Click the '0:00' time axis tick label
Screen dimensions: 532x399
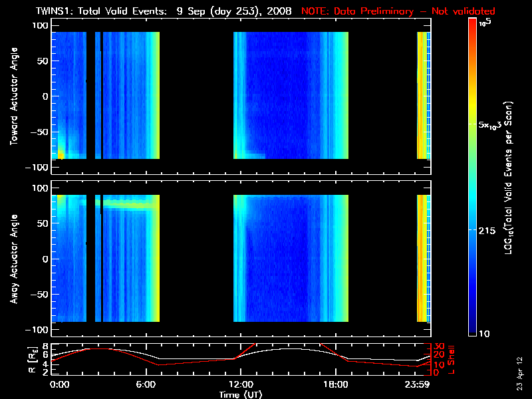(60, 384)
